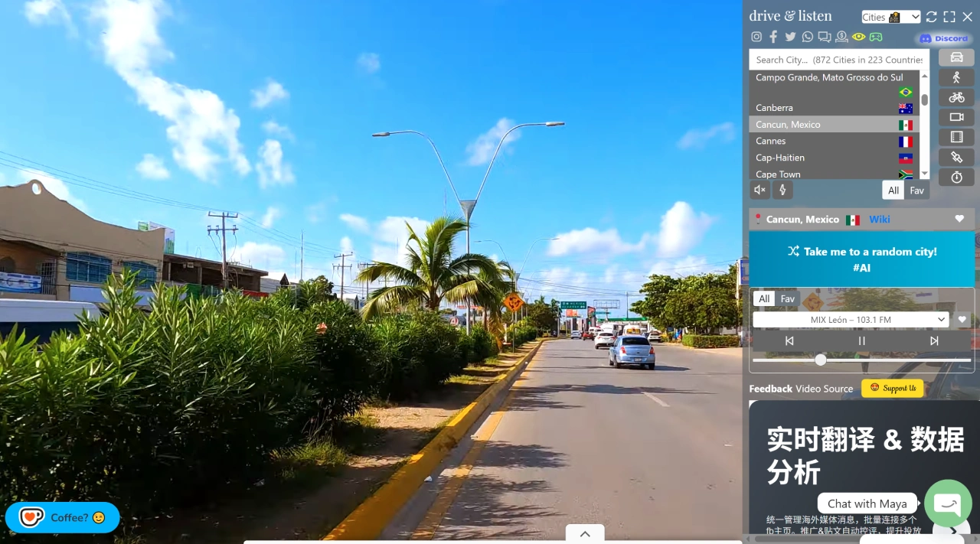Click the green chat widget icon
Screen dimensions: 980x544
948,503
